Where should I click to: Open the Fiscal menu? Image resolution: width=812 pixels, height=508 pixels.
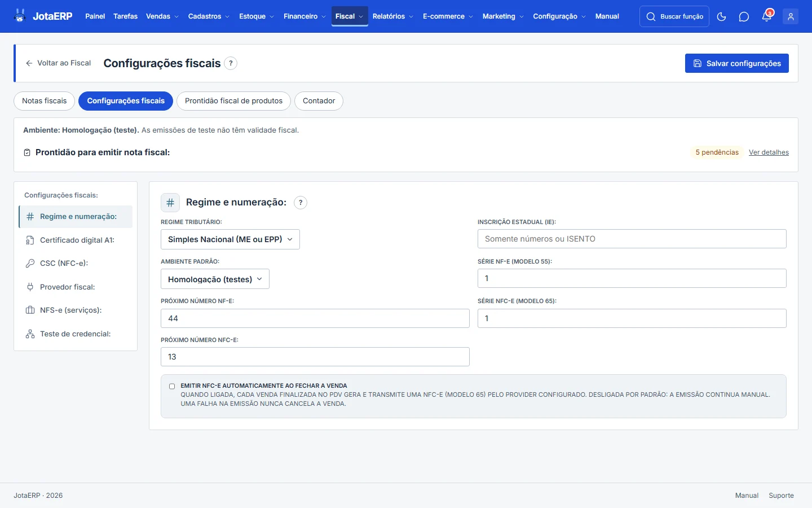350,16
